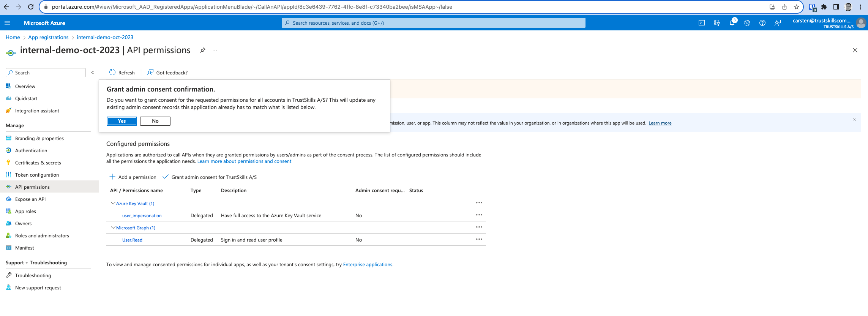Open Chrome three-dot menu
Screen dimensions: 868x316
[x=860, y=7]
